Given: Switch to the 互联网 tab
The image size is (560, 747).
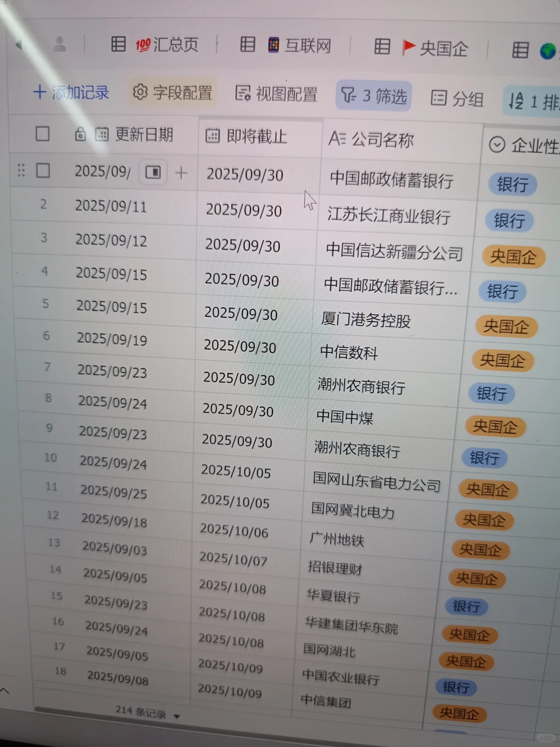Looking at the screenshot, I should (286, 46).
